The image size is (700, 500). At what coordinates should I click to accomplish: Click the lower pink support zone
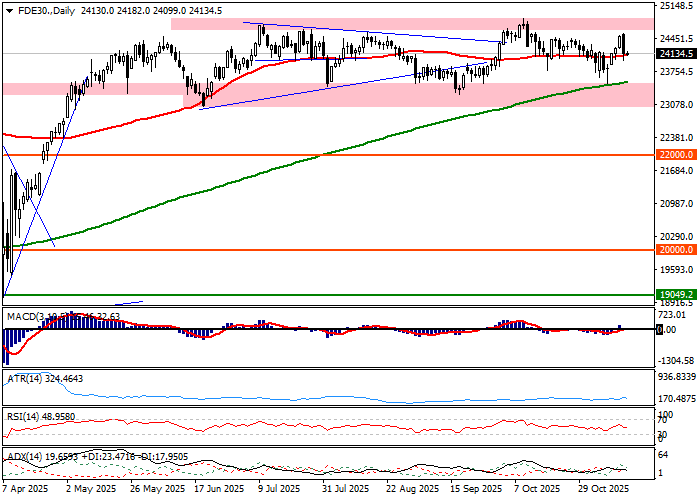[100, 89]
